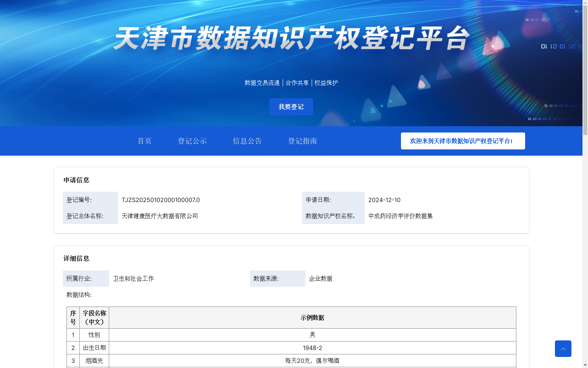This screenshot has width=588, height=368.
Task: Click the 性别 field name cell
Action: pos(94,335)
